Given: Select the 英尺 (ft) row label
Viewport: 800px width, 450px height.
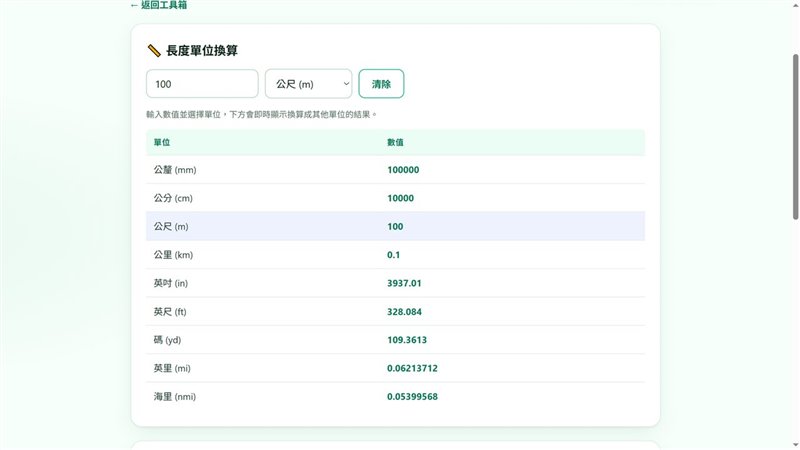Looking at the screenshot, I should [x=170, y=312].
